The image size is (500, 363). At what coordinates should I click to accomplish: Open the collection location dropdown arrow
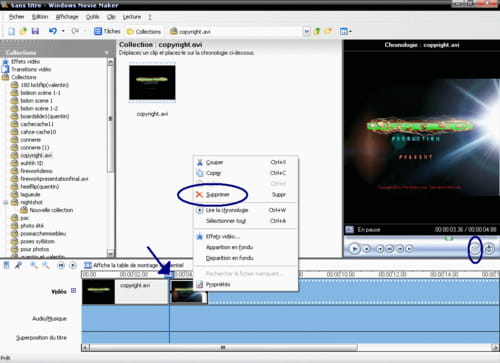pyautogui.click(x=307, y=31)
